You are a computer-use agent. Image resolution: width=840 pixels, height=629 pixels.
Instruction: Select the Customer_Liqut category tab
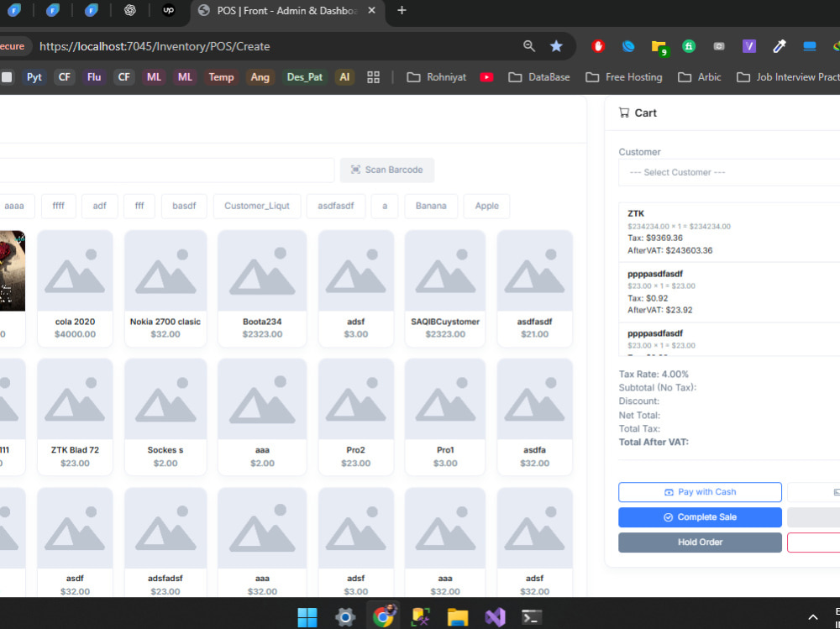256,206
